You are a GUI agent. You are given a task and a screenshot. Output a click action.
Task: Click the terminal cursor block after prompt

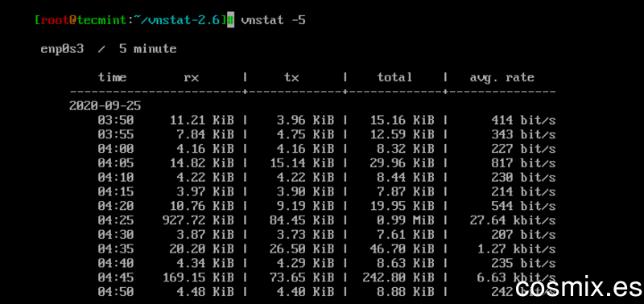(x=231, y=20)
